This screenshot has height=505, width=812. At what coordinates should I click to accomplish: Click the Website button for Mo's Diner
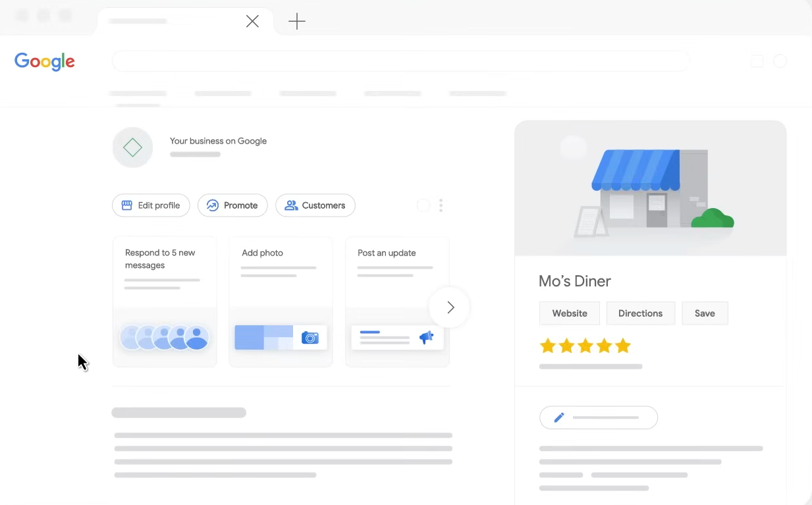570,313
